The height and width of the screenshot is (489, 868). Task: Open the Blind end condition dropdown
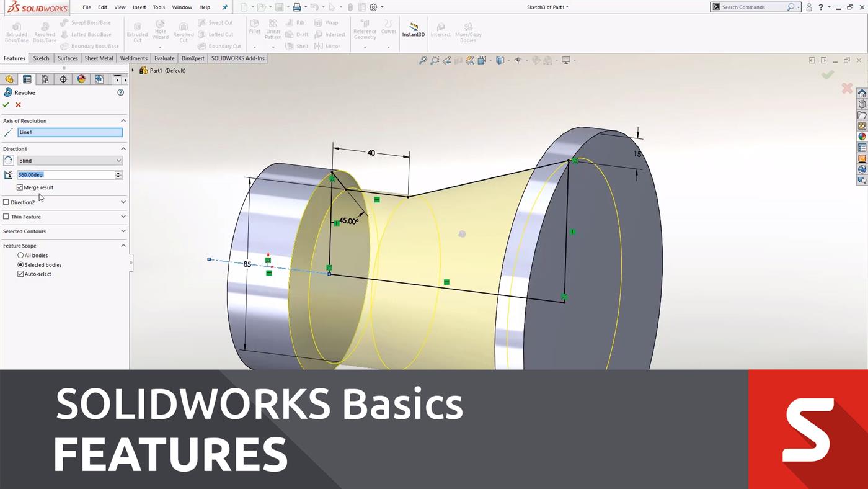point(69,160)
